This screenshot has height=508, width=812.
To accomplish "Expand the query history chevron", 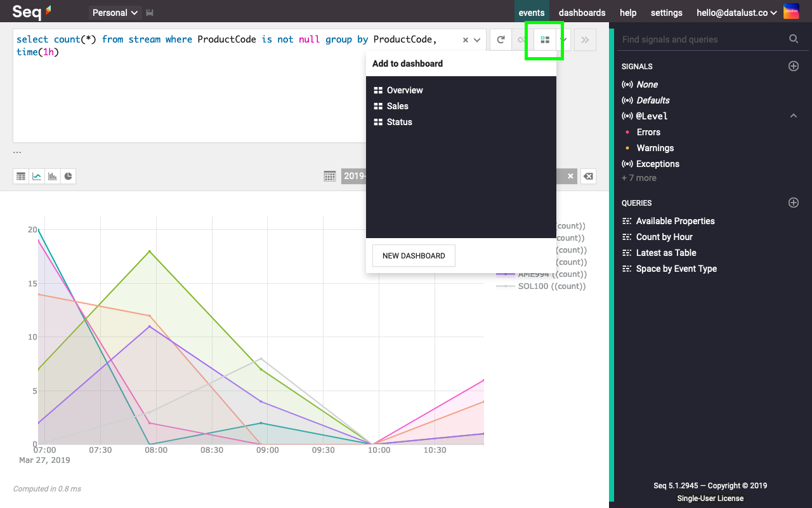I will (478, 40).
